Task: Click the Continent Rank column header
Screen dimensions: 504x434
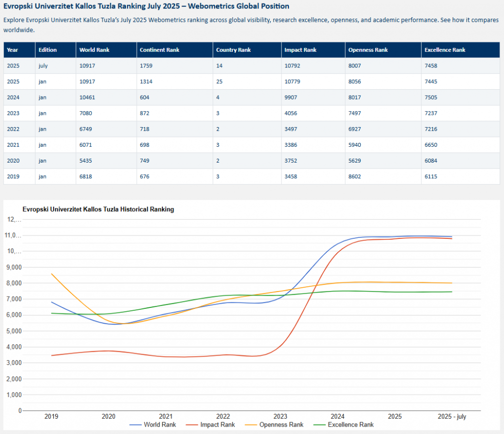Action: tap(175, 50)
